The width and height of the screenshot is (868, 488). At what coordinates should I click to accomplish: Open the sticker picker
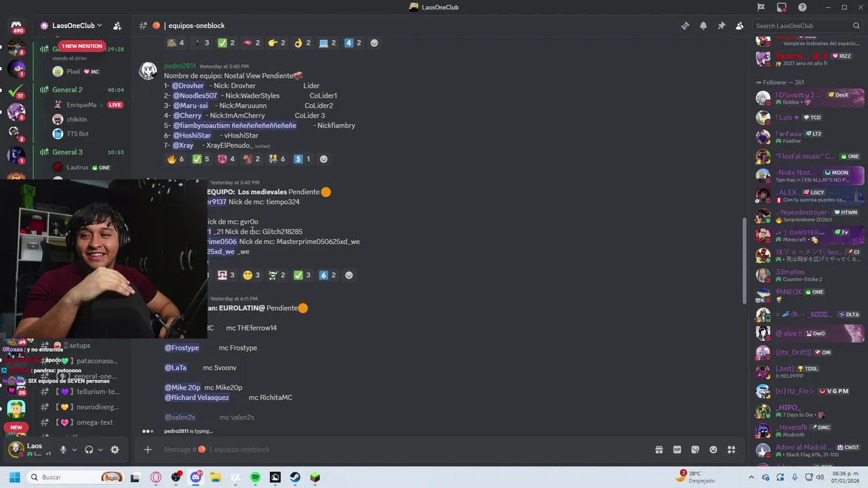[695, 449]
